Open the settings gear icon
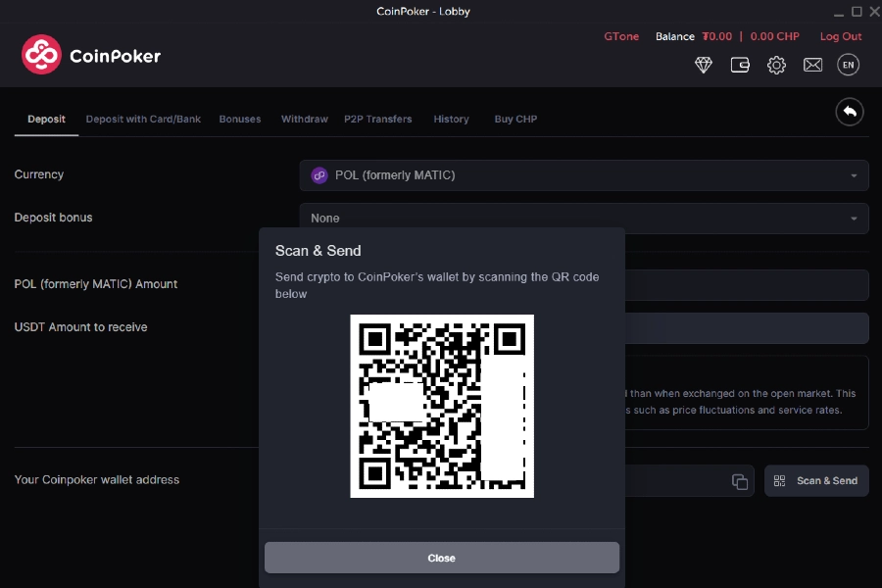This screenshot has width=882, height=588. coord(776,66)
